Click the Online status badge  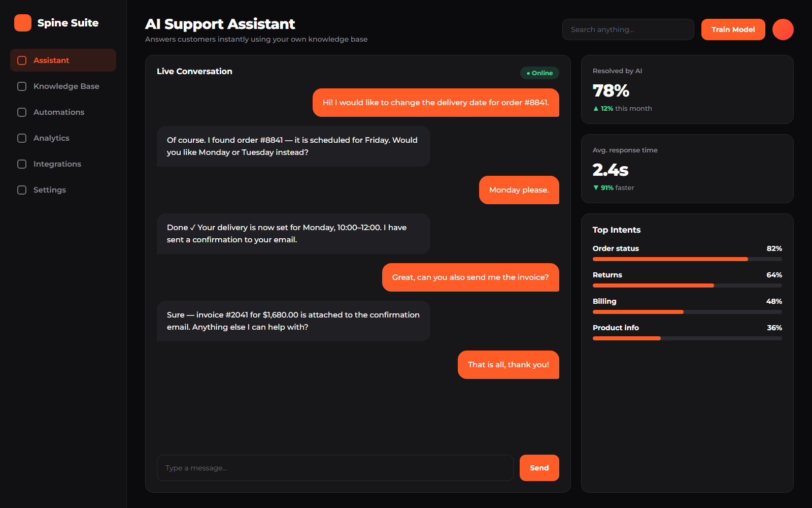(x=539, y=73)
